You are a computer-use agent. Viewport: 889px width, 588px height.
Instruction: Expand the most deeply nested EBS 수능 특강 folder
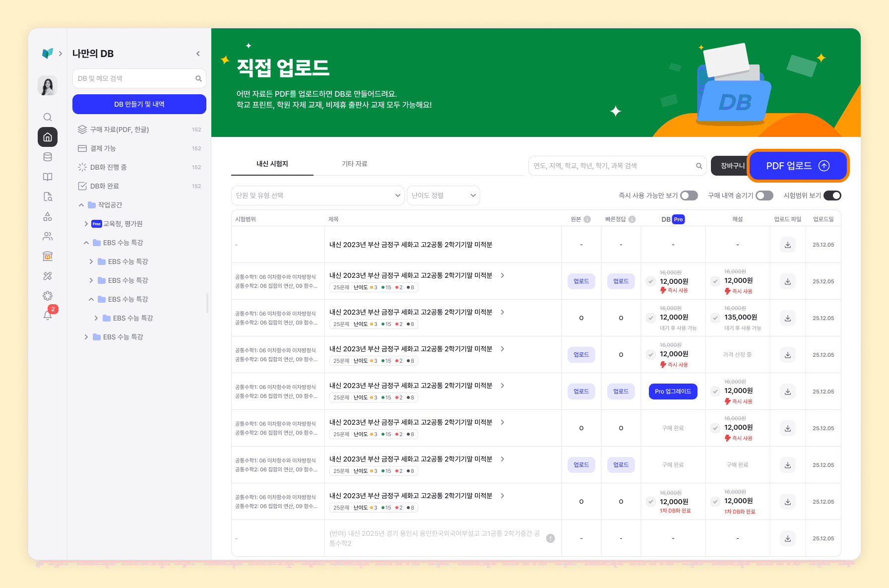click(96, 318)
